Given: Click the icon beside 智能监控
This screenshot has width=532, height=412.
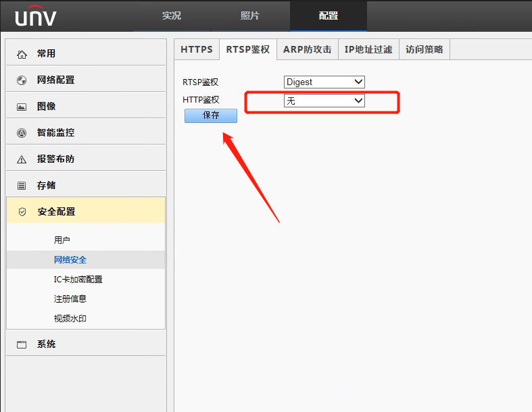Looking at the screenshot, I should [22, 133].
